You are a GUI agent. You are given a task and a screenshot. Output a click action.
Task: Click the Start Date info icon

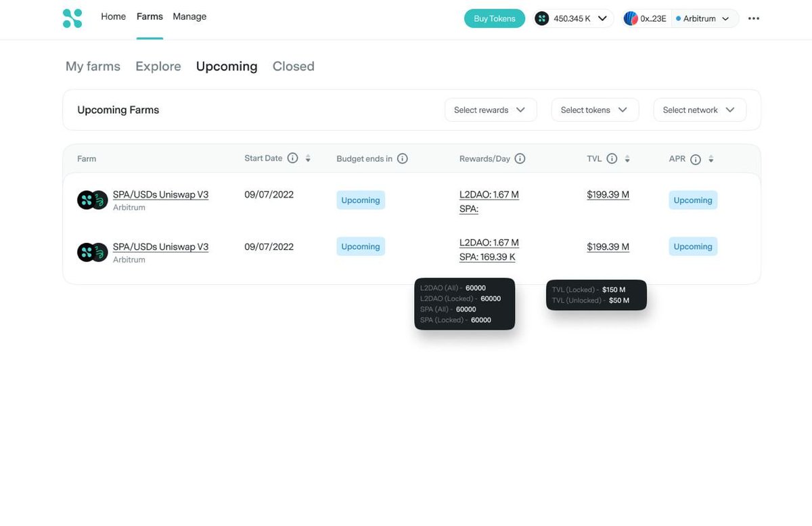click(292, 158)
